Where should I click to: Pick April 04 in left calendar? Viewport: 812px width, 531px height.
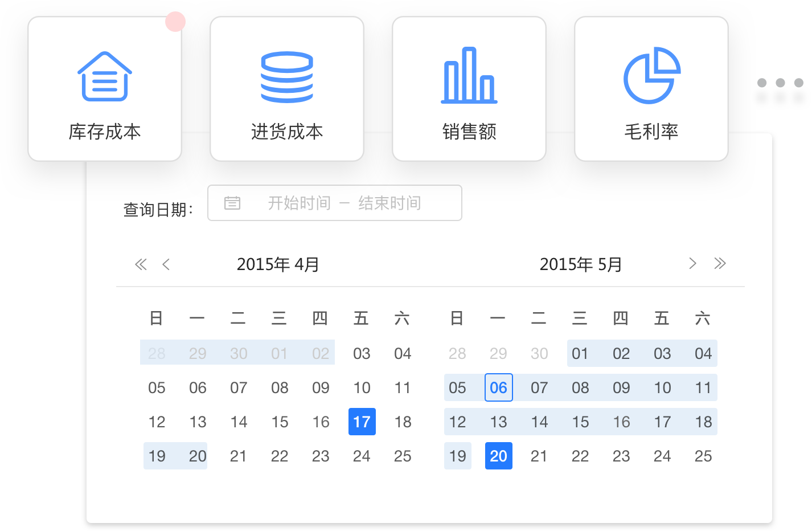coord(403,353)
